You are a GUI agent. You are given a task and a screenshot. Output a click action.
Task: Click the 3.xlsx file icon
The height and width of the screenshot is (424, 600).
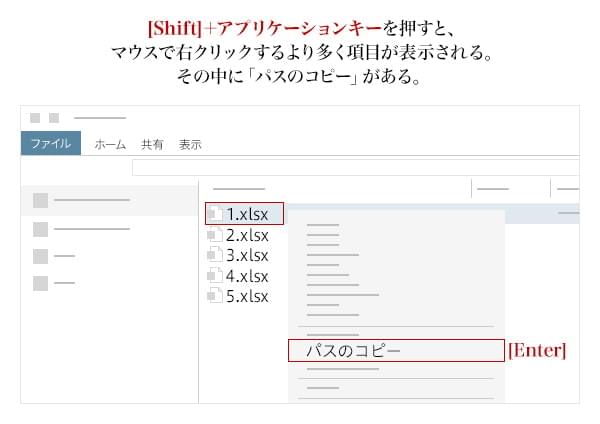click(213, 255)
